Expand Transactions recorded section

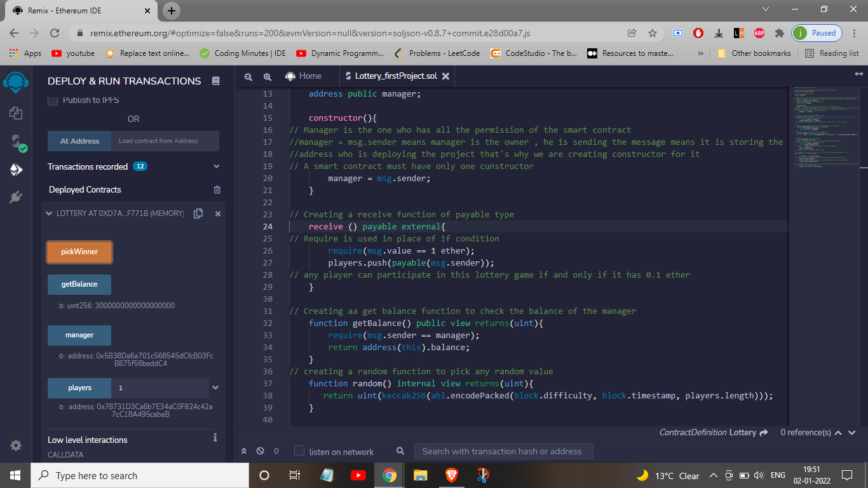pos(216,166)
